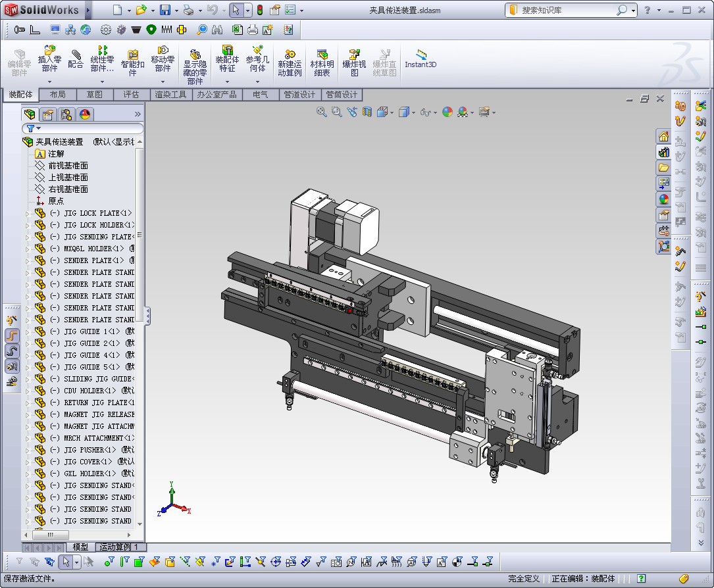Click the rebuild traffic light icon
Screen dimensions: 714x588
(259, 10)
